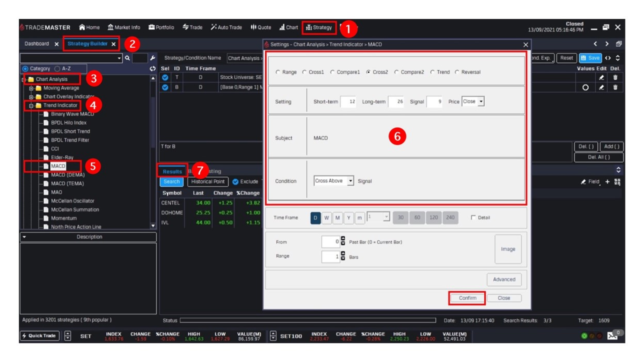Switch to the Dashboard tab

(37, 44)
